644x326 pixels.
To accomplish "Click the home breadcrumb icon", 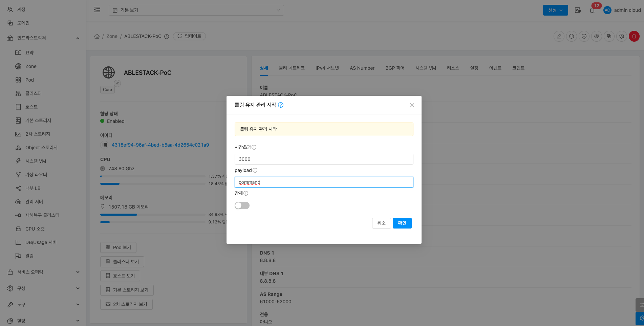I will point(97,36).
